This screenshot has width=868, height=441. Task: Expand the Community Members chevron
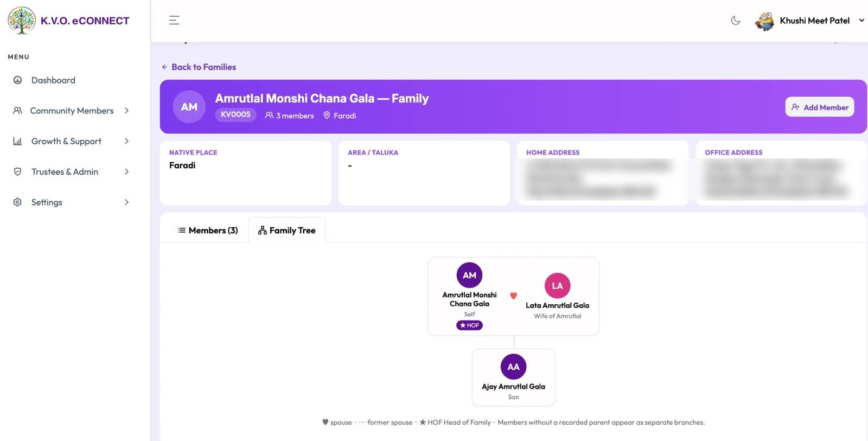[127, 111]
